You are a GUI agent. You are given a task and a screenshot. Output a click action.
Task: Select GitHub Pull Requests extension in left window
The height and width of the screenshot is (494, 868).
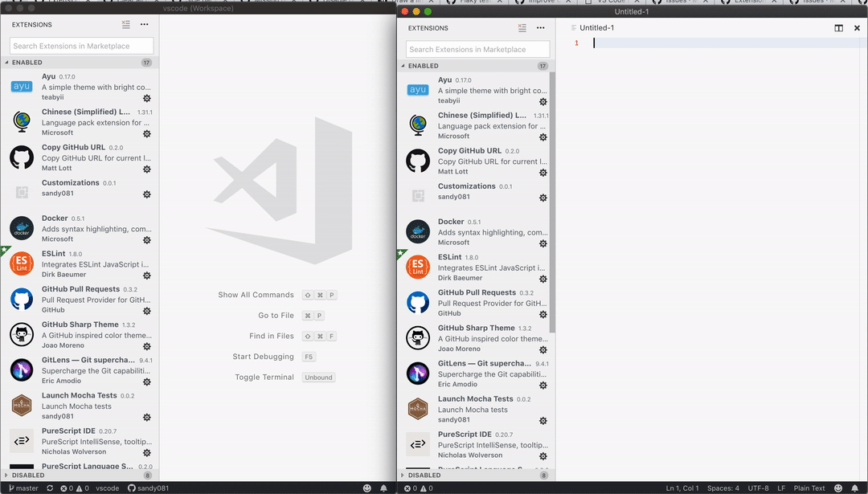(80, 300)
